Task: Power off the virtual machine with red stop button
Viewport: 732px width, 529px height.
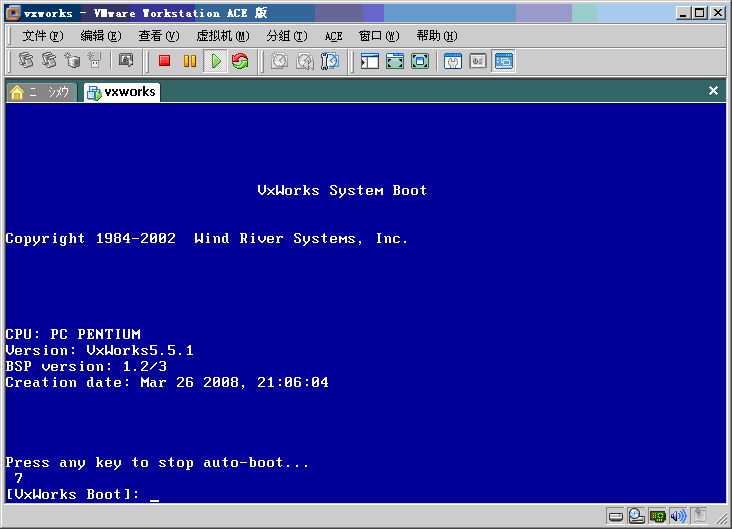Action: [164, 61]
